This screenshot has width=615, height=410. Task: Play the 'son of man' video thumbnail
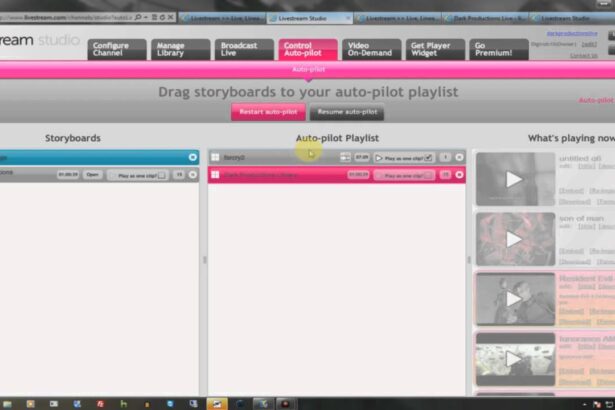[x=515, y=239]
